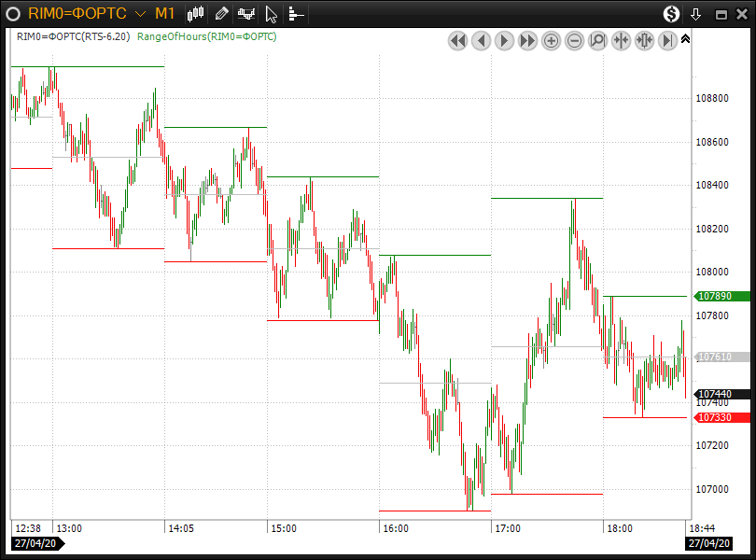Expand the RIM0=ФОРТС symbol dropdown arrow
The image size is (756, 560).
(139, 14)
